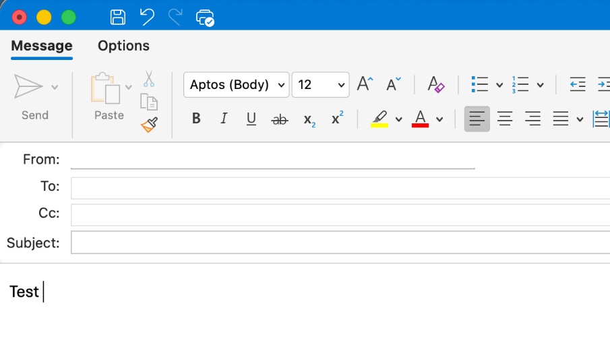610x364 pixels.
Task: Increase paragraph indent
Action: (x=604, y=84)
